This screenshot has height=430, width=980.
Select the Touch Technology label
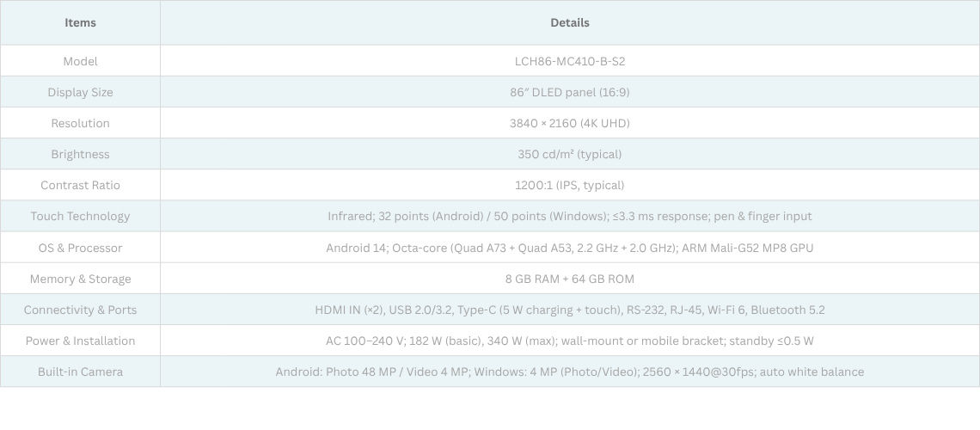click(x=80, y=216)
